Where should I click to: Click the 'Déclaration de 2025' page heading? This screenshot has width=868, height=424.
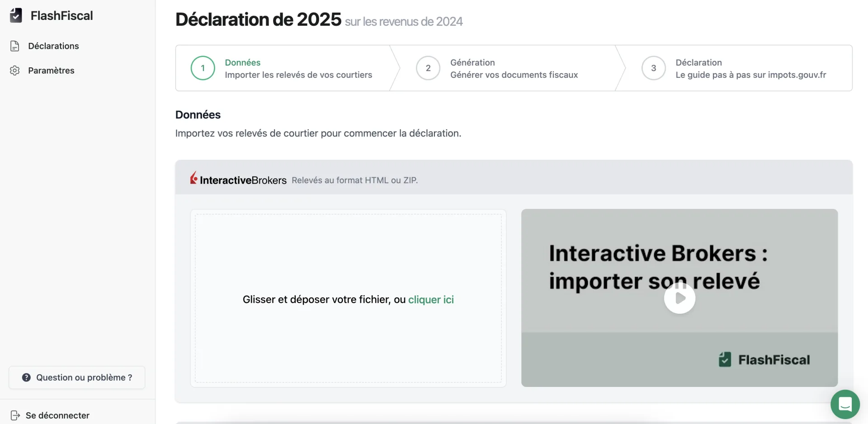[x=258, y=19]
